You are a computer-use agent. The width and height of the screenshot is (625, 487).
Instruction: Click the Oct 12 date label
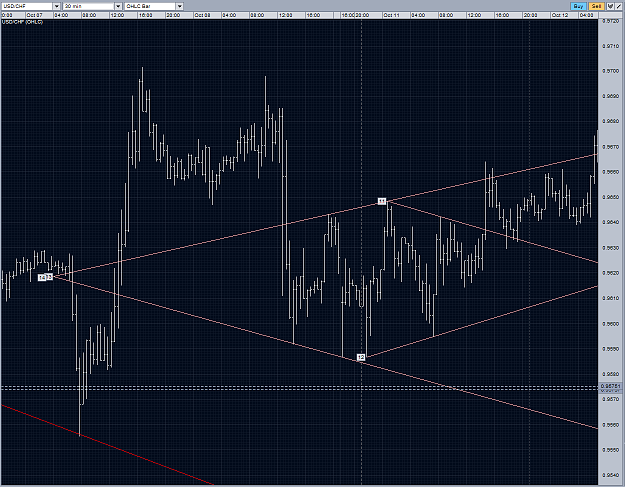[x=560, y=15]
